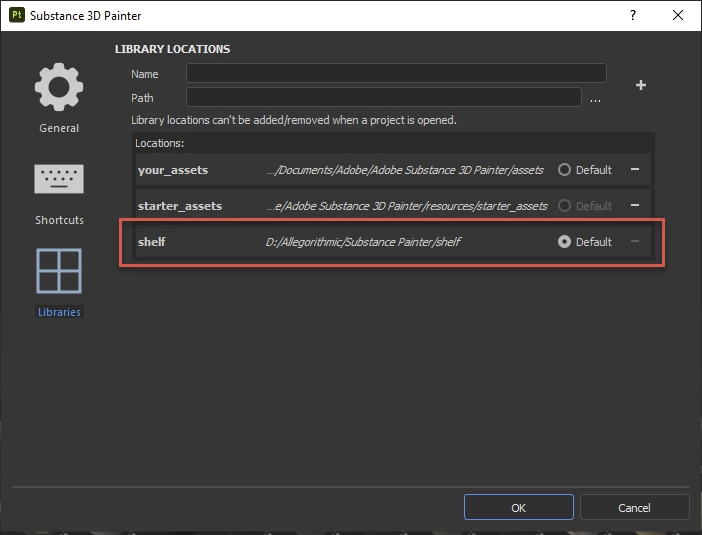This screenshot has height=535, width=702.
Task: Click the Cancel button
Action: click(634, 507)
